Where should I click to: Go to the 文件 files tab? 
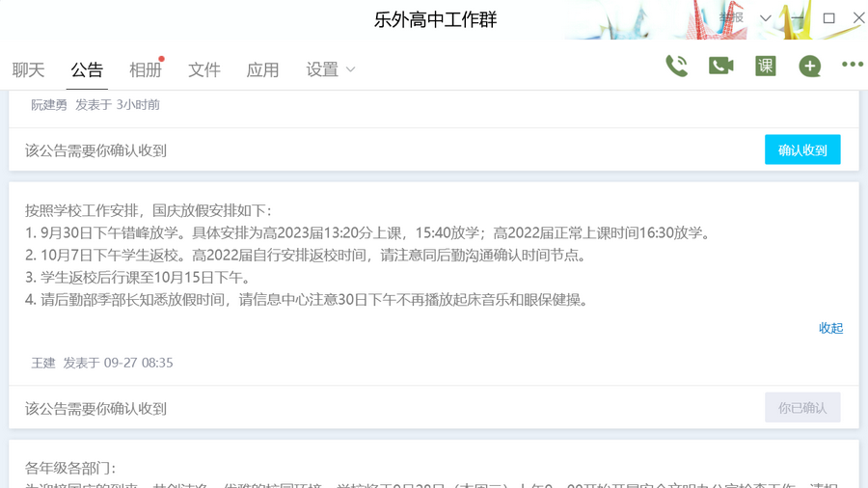[x=204, y=69]
